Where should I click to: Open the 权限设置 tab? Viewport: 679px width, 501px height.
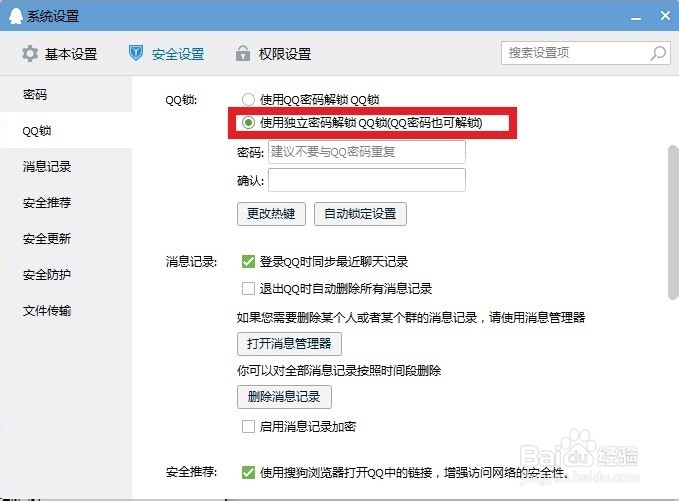pyautogui.click(x=273, y=54)
